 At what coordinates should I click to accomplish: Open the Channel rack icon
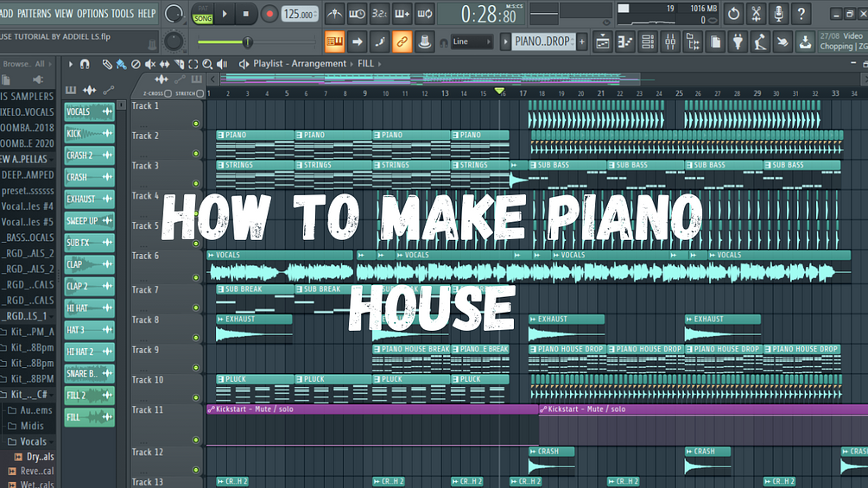(x=648, y=41)
